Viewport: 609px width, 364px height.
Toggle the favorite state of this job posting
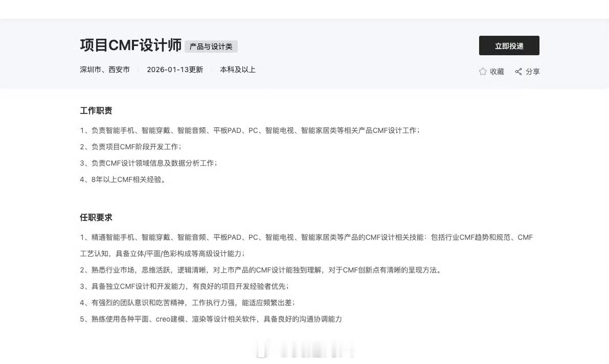click(x=491, y=72)
